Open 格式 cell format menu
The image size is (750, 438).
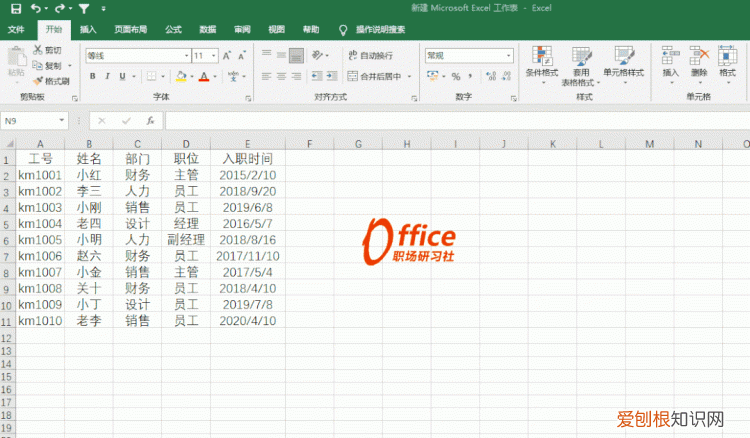[x=728, y=66]
